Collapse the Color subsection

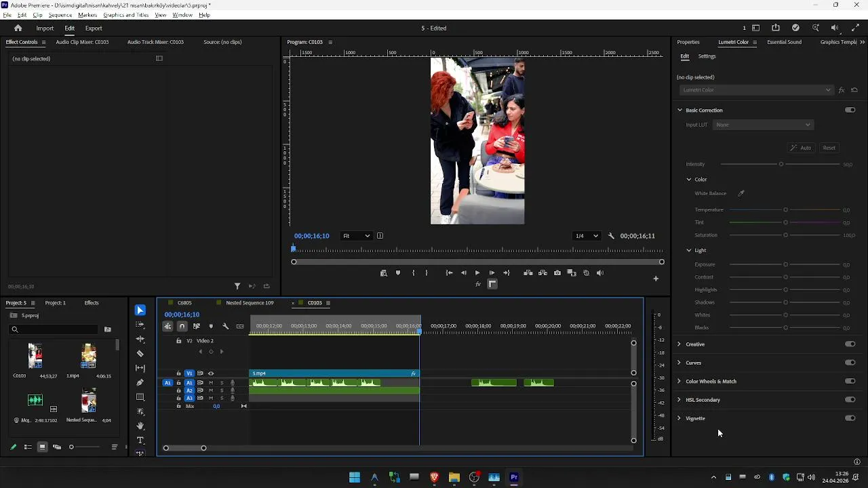pos(689,180)
